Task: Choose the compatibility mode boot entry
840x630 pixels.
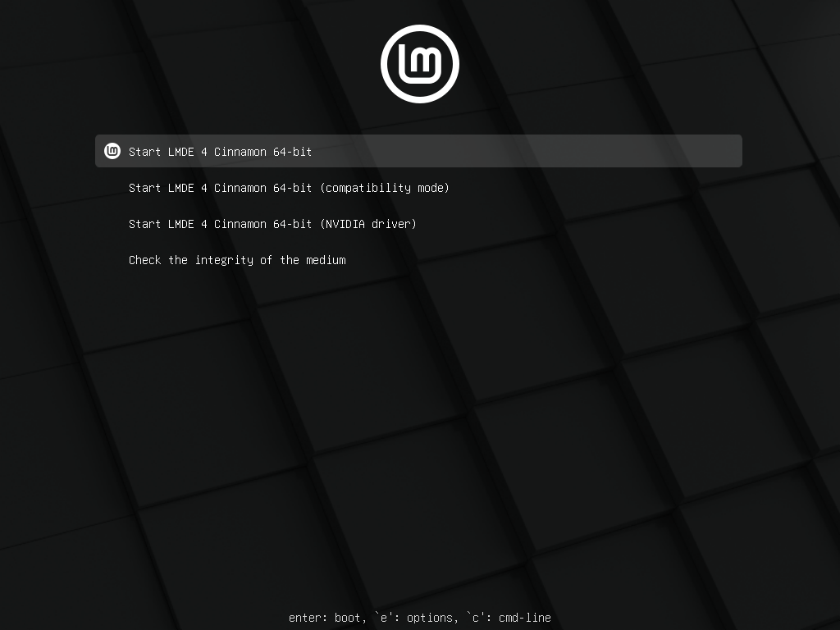Action: pyautogui.click(x=289, y=188)
